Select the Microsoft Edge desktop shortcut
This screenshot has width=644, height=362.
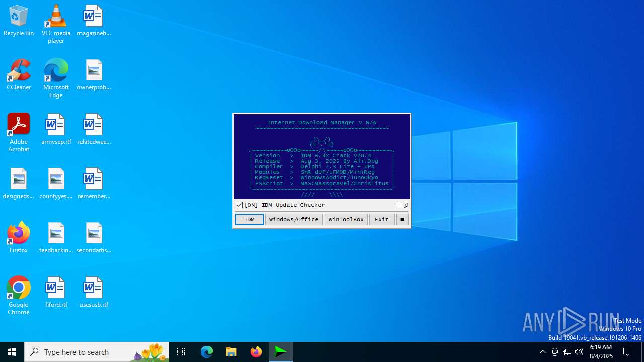(56, 78)
